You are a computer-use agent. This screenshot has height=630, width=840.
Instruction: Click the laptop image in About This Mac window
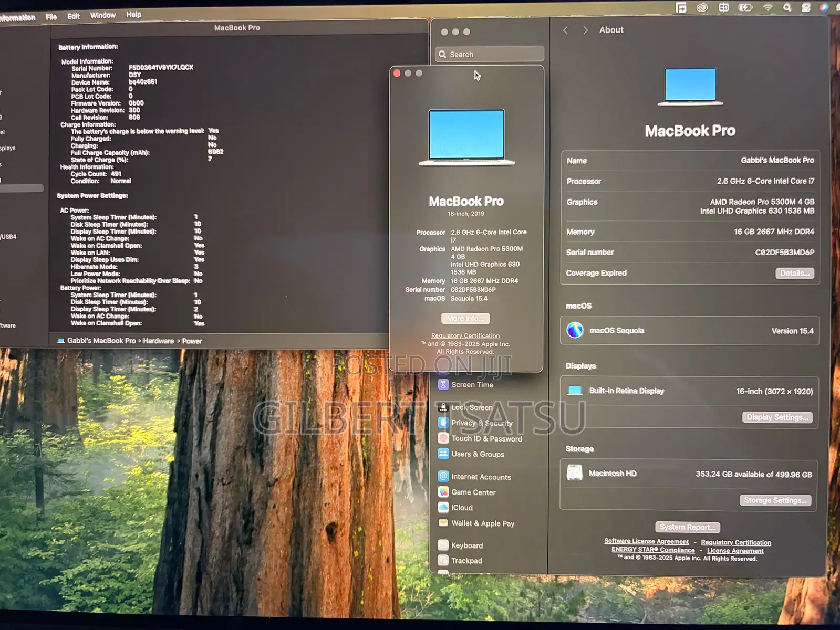(466, 138)
